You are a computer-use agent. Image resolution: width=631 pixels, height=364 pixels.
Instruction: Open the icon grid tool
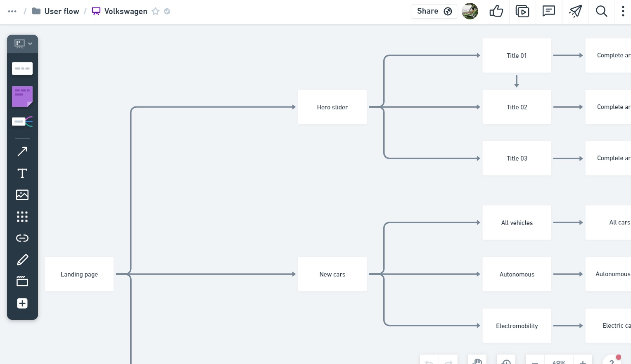[x=22, y=217]
